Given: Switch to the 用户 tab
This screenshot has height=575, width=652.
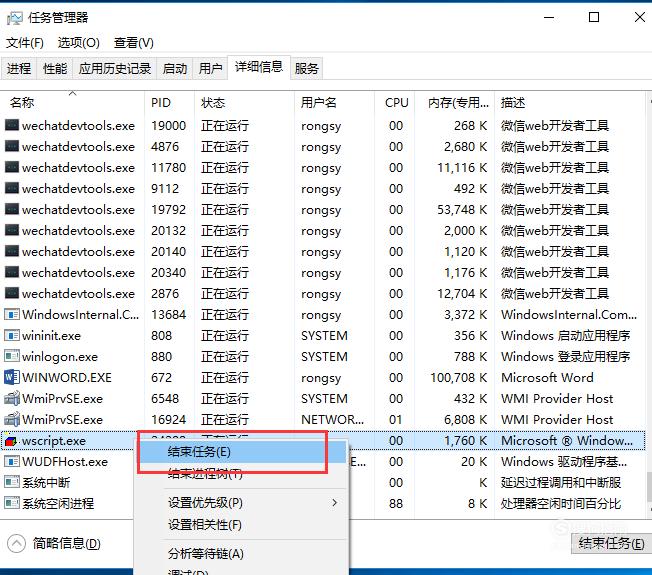Looking at the screenshot, I should point(210,68).
